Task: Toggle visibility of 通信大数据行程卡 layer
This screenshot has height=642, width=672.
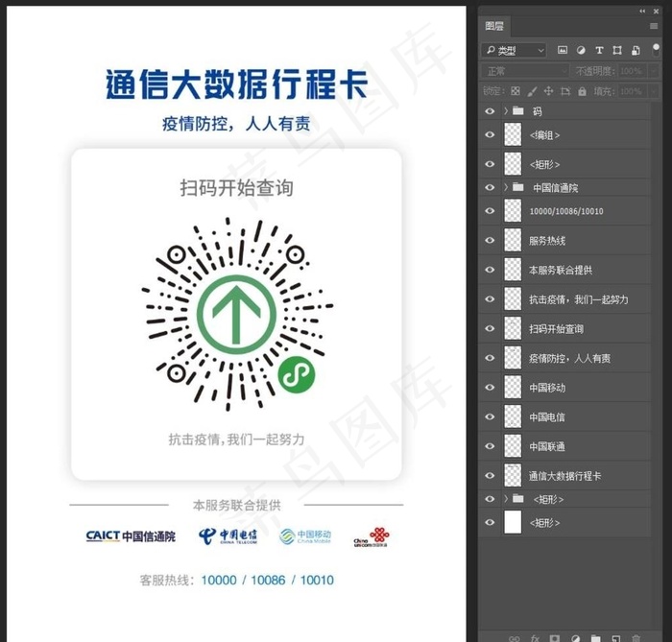Action: pos(490,475)
